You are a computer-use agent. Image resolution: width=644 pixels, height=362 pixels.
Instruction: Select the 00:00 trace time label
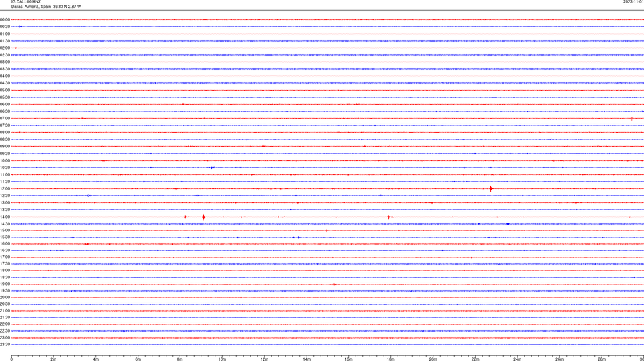5,19
